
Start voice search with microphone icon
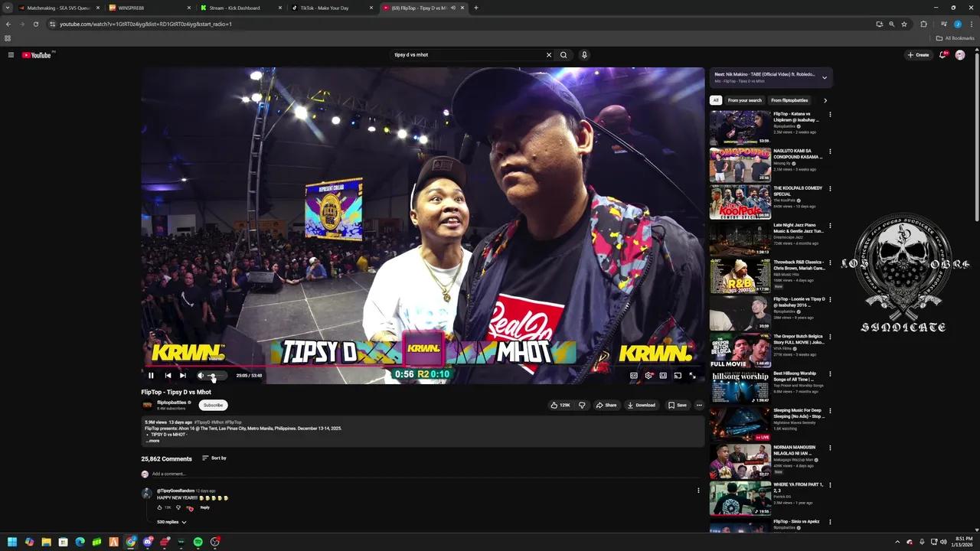click(x=584, y=55)
